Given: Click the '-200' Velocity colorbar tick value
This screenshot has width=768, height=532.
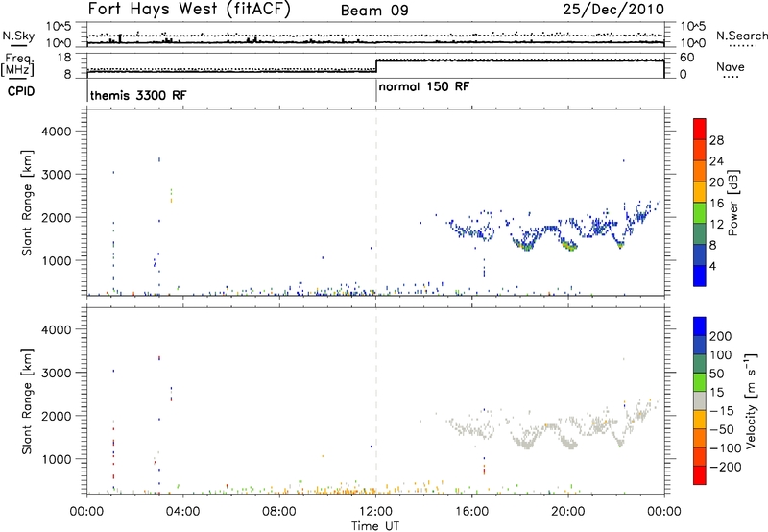Looking at the screenshot, I should pos(726,467).
